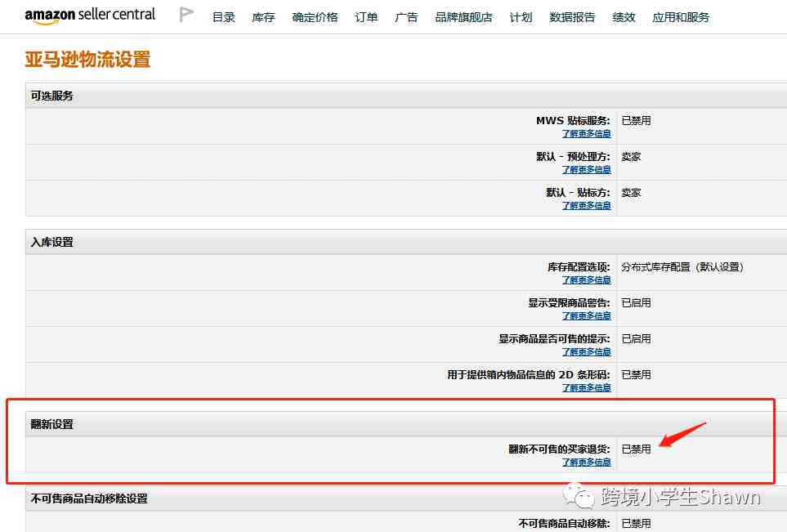787x532 pixels.
Task: Click the 已启用 value for 显示商品是否可售的提示
Action: (636, 339)
